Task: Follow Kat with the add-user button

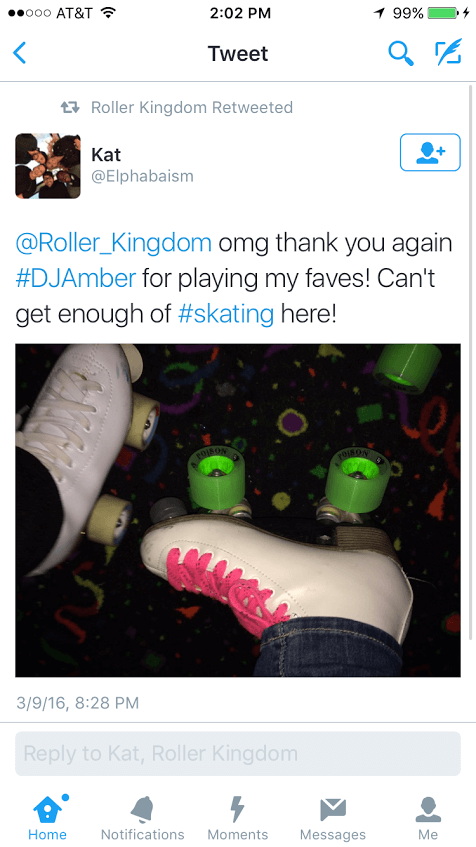Action: [x=430, y=152]
